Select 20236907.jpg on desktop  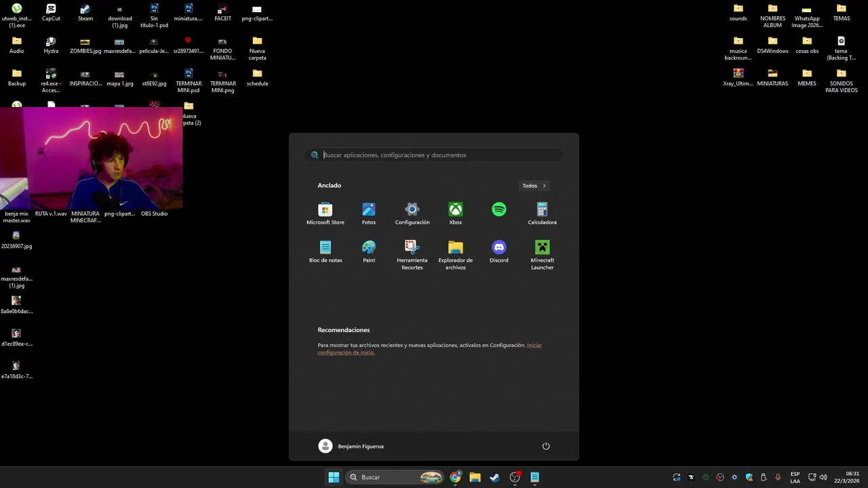(17, 240)
